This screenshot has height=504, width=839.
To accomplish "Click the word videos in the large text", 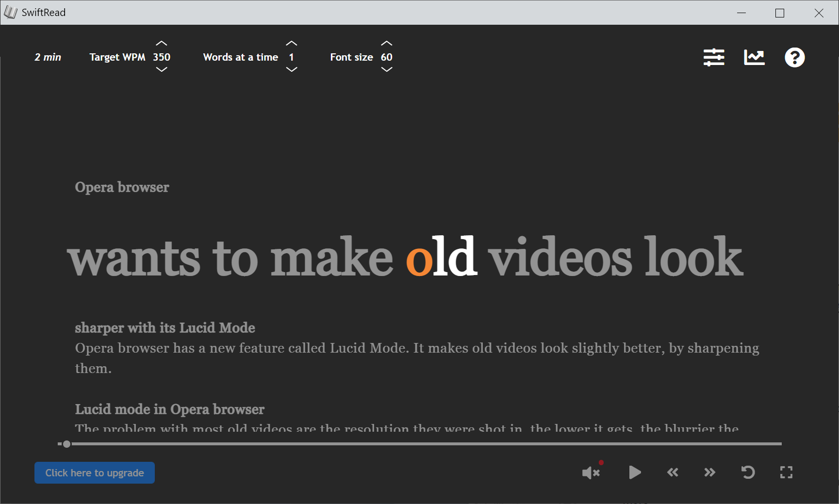I will point(560,257).
